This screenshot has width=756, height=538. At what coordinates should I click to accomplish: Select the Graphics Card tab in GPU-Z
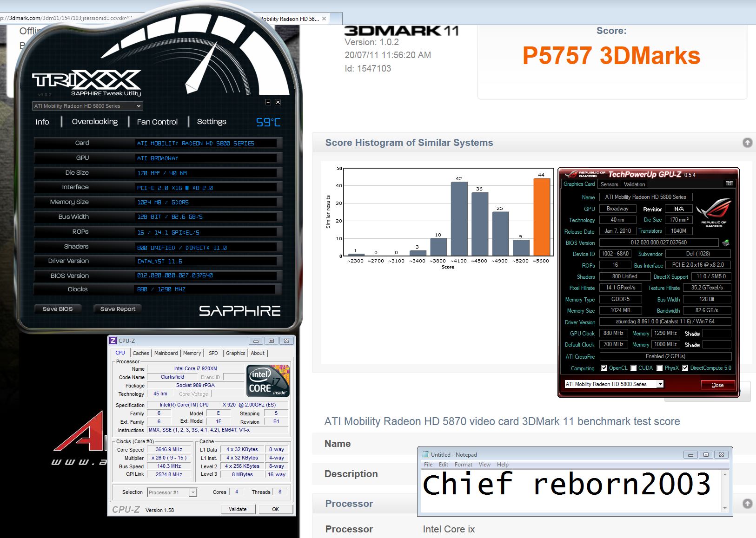click(579, 184)
